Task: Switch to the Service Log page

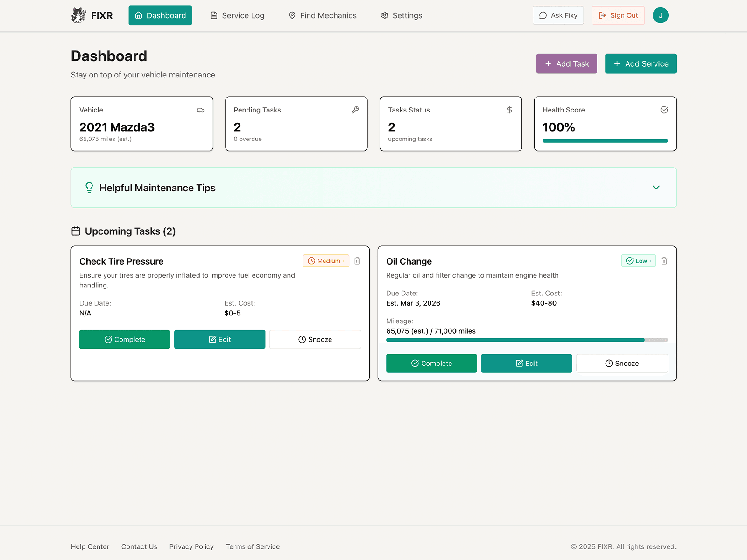Action: [237, 15]
